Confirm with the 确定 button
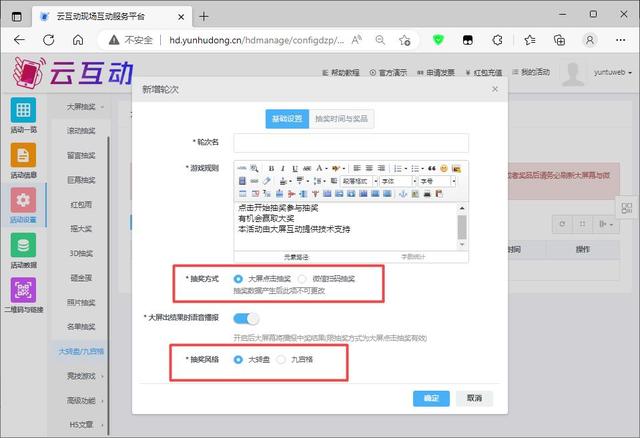The height and width of the screenshot is (438, 640). 431,398
